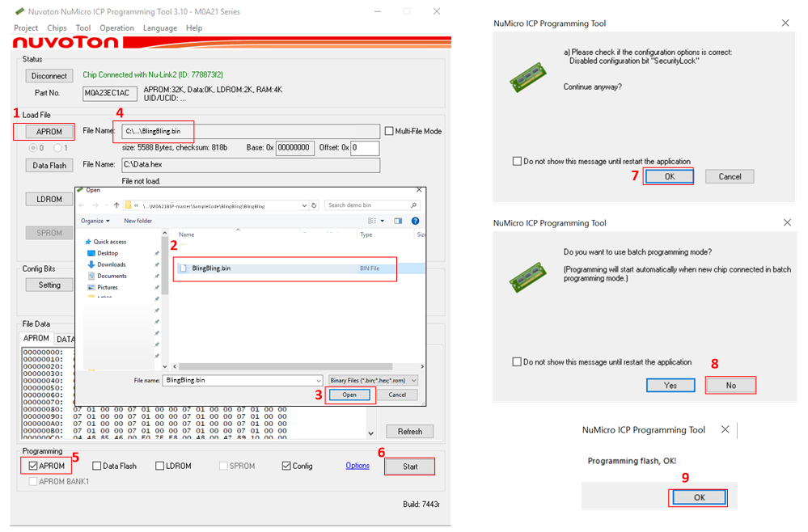Image resolution: width=808 pixels, height=532 pixels.
Task: Click the BlingBling.bin file icon
Action: (183, 268)
